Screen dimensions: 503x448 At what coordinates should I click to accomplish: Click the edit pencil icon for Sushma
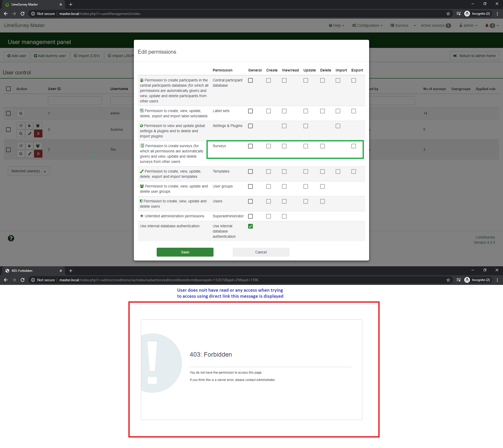coord(21,126)
